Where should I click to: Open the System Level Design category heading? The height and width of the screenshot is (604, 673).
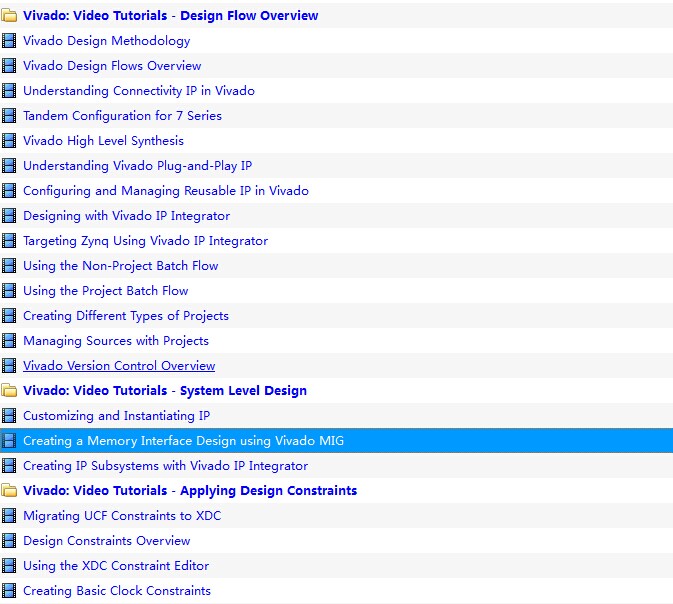click(x=165, y=391)
